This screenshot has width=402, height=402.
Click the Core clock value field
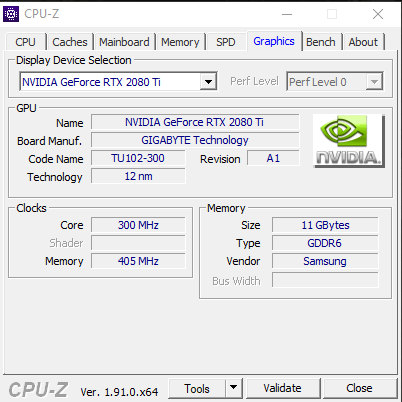coord(138,225)
